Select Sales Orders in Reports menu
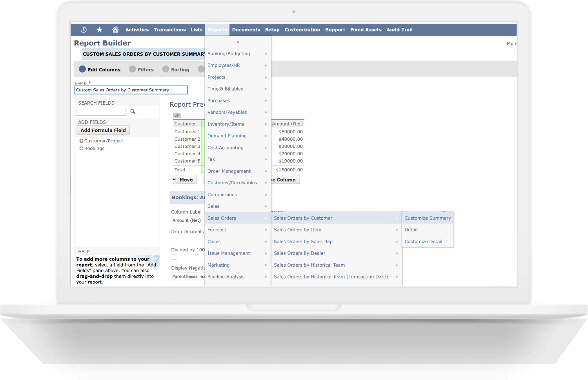The height and width of the screenshot is (380, 588). [238, 218]
